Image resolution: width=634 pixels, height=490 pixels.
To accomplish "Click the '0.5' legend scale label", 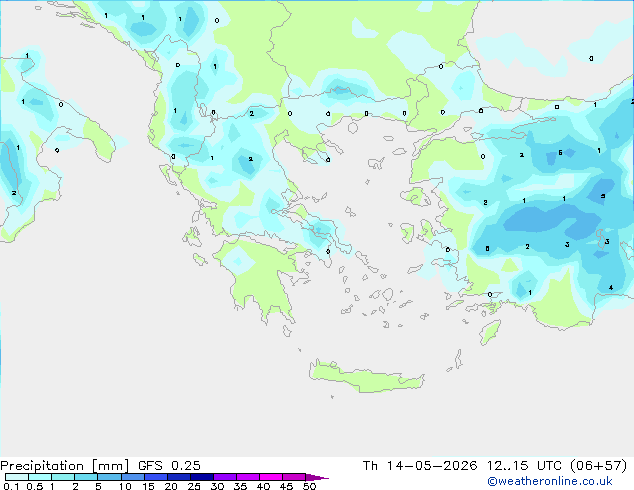I will pyautogui.click(x=35, y=486).
